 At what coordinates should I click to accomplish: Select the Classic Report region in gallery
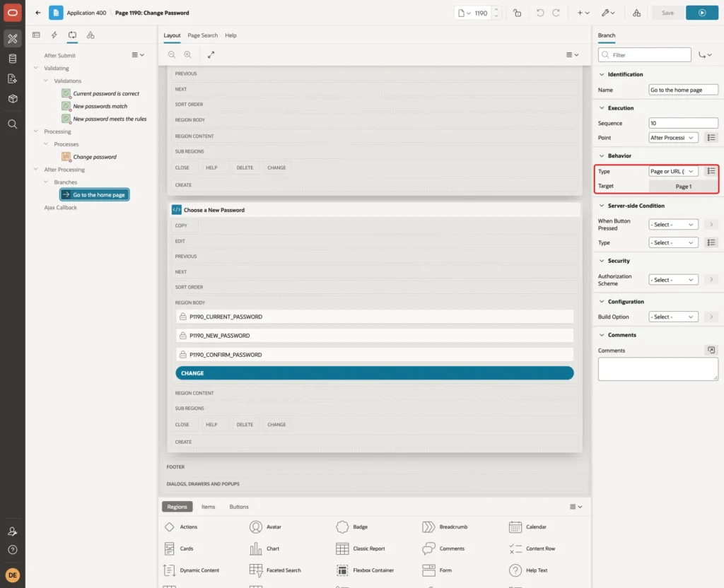point(361,548)
